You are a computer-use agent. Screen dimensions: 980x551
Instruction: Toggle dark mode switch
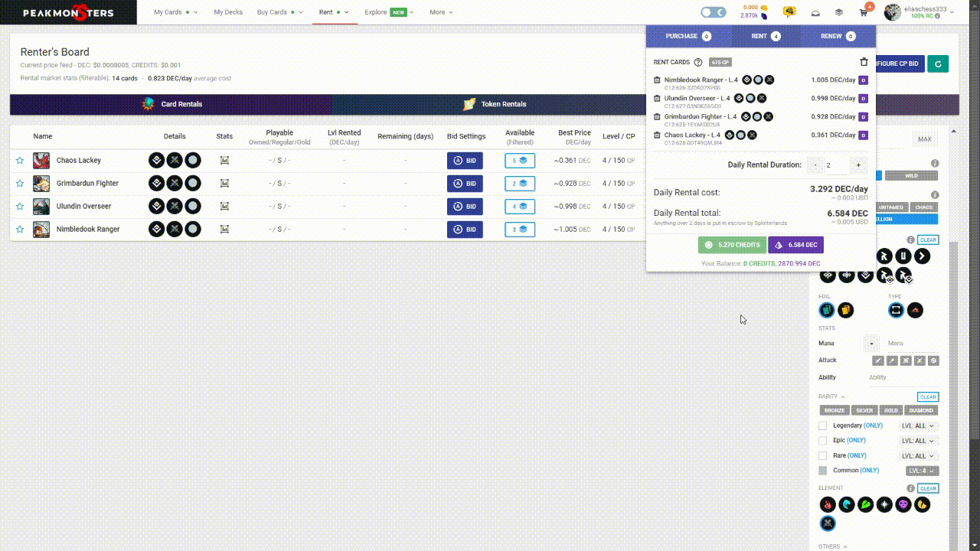pyautogui.click(x=713, y=12)
